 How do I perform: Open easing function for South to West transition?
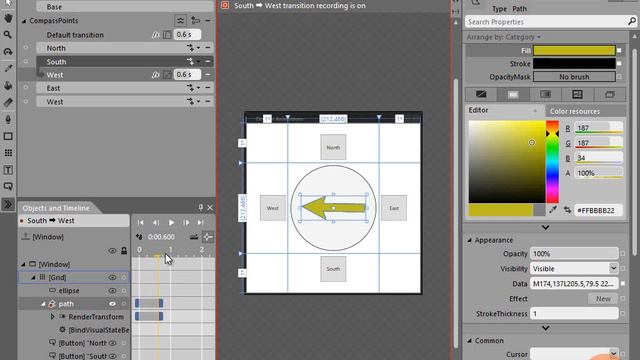(x=167, y=75)
